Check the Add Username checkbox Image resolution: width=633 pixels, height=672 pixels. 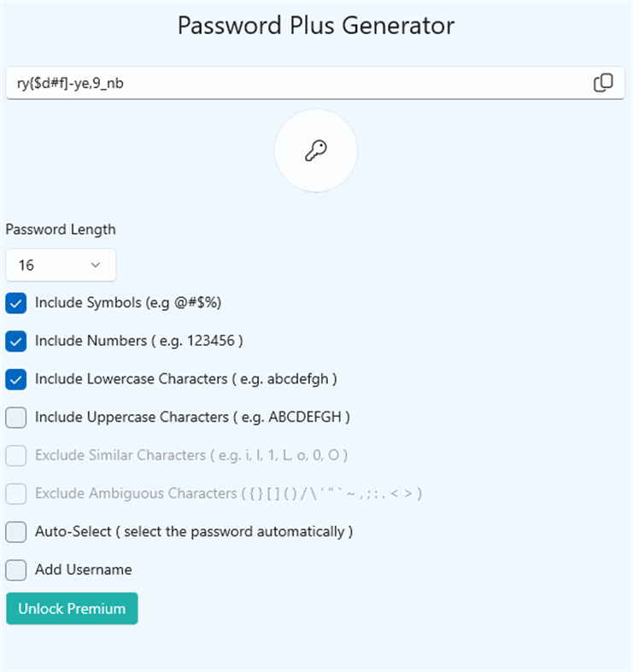[16, 570]
